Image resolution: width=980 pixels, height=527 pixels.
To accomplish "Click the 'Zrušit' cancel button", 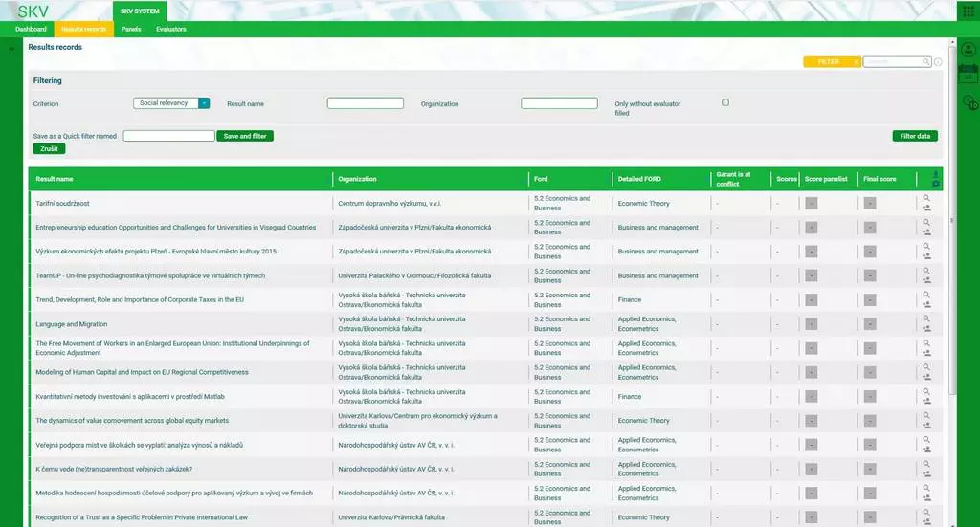I will pyautogui.click(x=49, y=149).
